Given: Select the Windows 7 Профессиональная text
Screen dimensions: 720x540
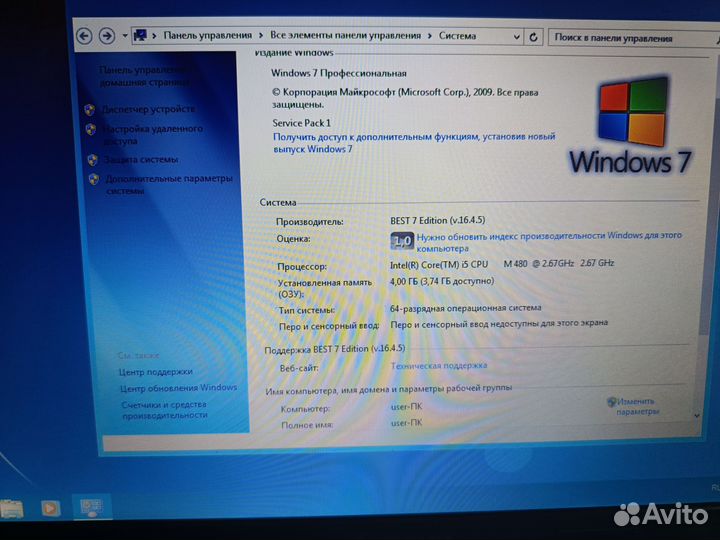Looking at the screenshot, I should point(339,73).
